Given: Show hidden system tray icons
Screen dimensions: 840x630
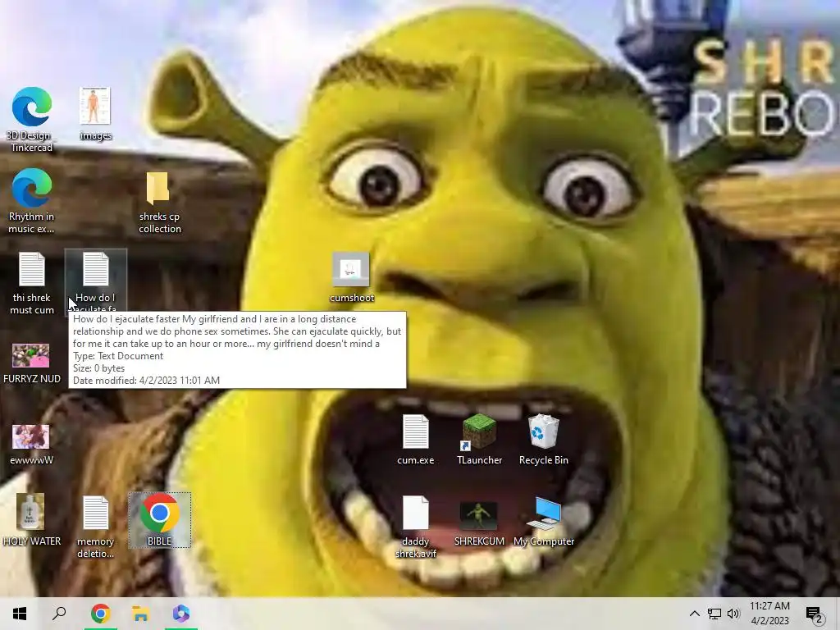Looking at the screenshot, I should [694, 614].
